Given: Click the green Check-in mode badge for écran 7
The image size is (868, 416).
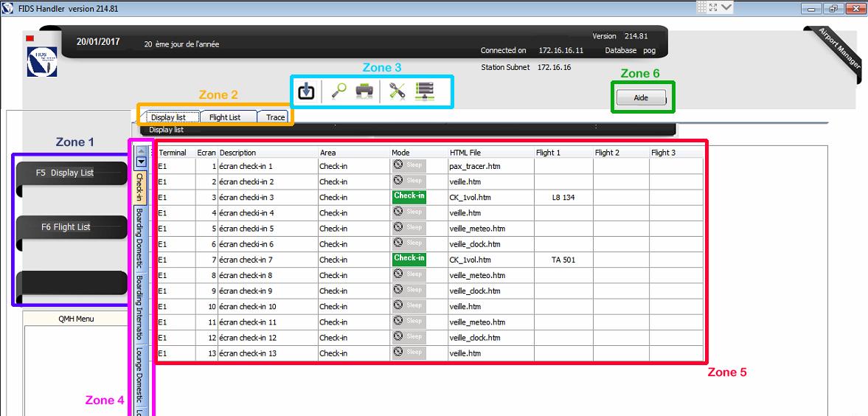Looking at the screenshot, I should pyautogui.click(x=409, y=259).
